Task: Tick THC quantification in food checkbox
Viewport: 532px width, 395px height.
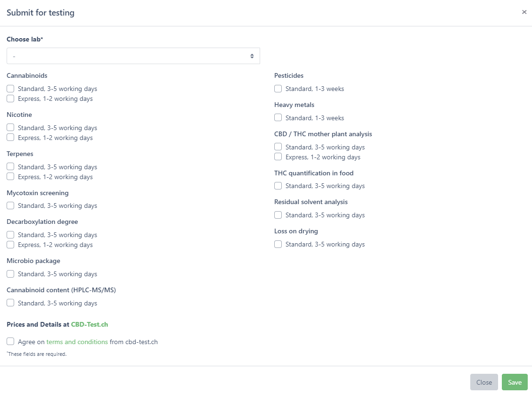Action: 278,186
